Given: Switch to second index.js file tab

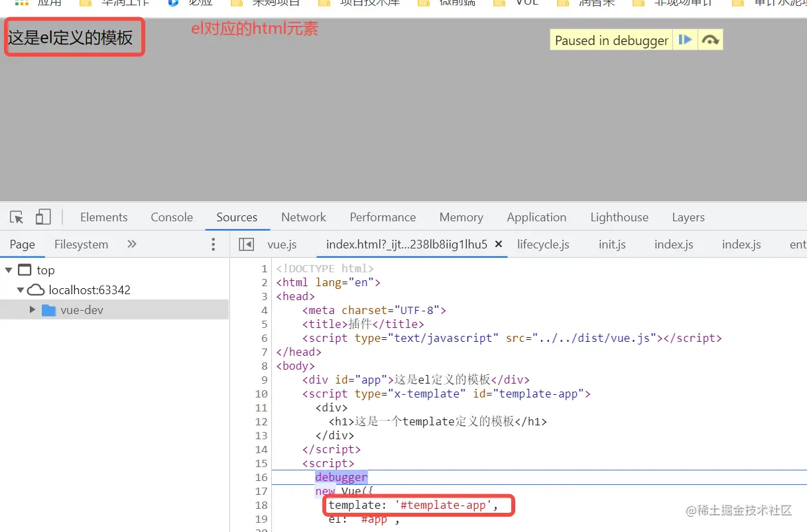Looking at the screenshot, I should point(741,244).
